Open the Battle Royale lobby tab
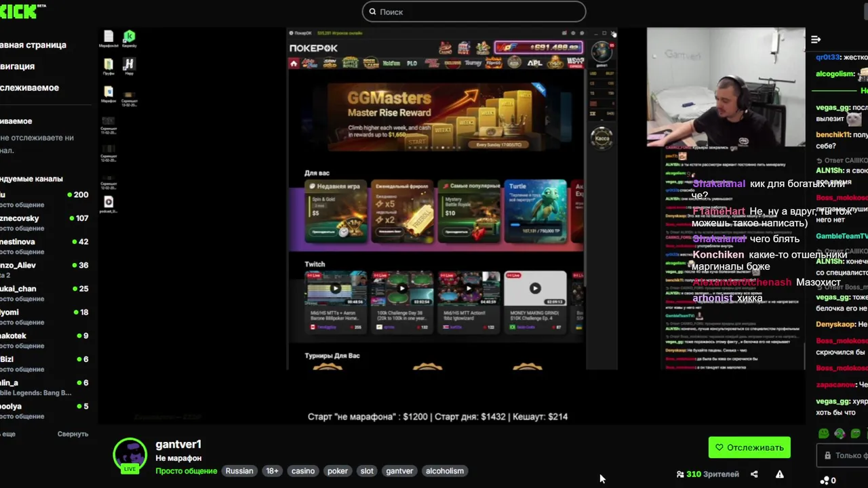Image resolution: width=868 pixels, height=488 pixels. (350, 63)
